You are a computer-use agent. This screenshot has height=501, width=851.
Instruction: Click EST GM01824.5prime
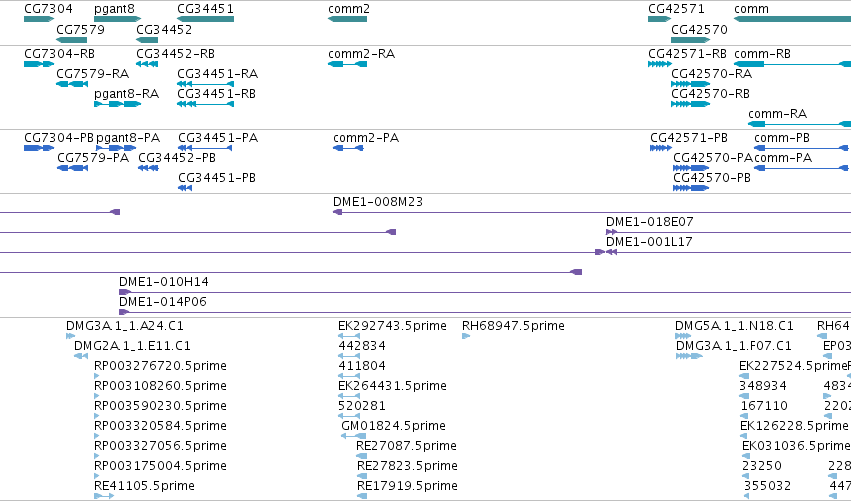click(x=353, y=436)
